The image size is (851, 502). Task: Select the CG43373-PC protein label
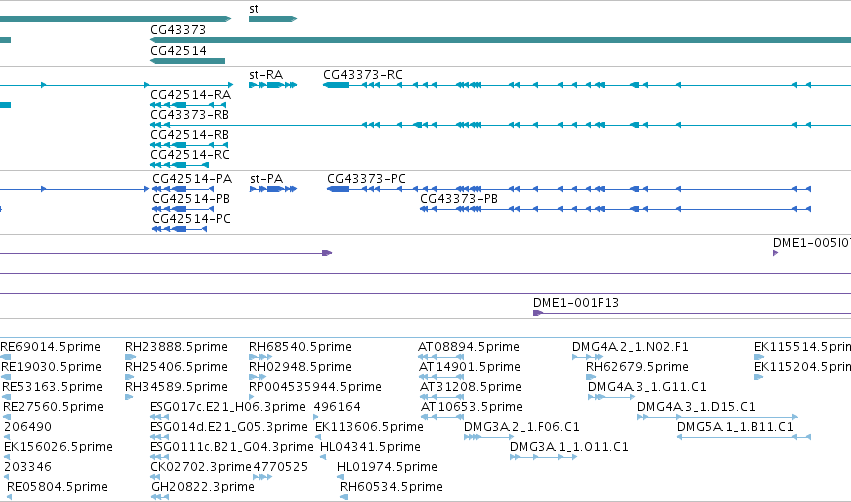pyautogui.click(x=366, y=179)
